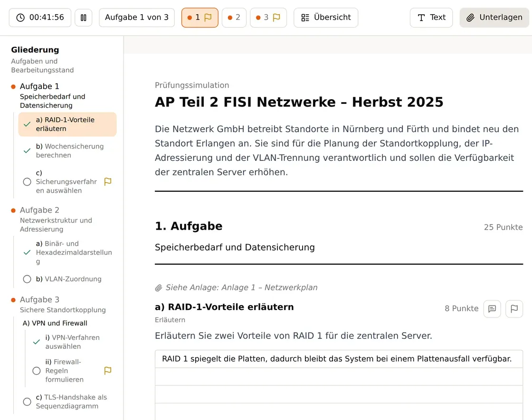Flag subtask a) RAID-1-Vorteile erläutern

pyautogui.click(x=514, y=309)
